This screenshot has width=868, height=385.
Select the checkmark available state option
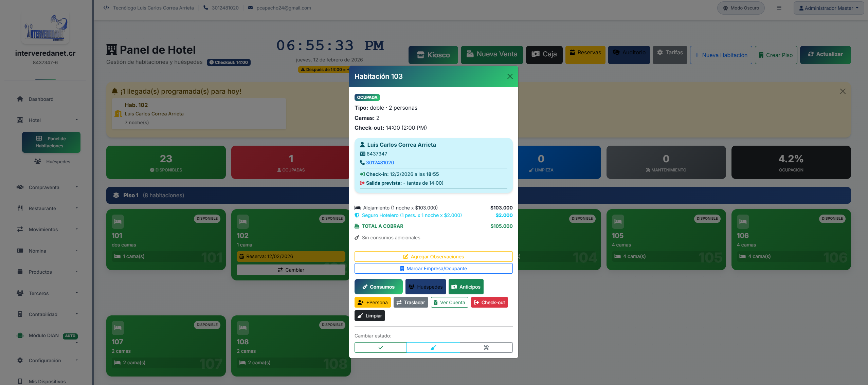click(380, 347)
